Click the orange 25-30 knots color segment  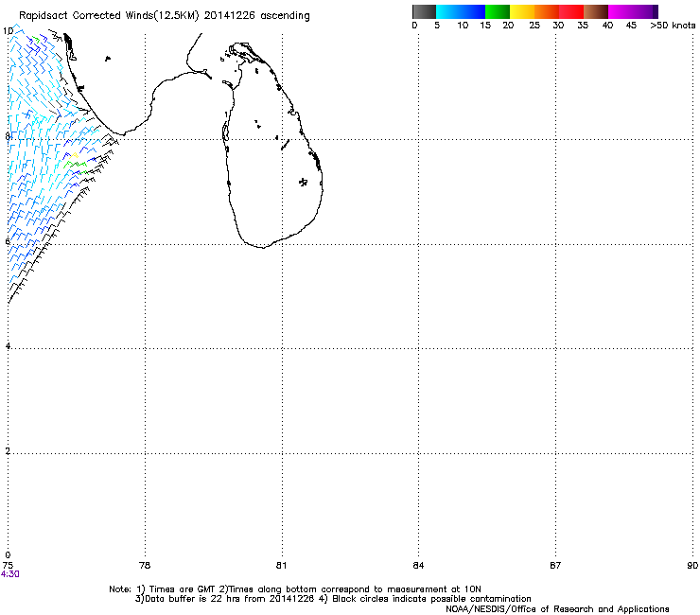(x=547, y=11)
